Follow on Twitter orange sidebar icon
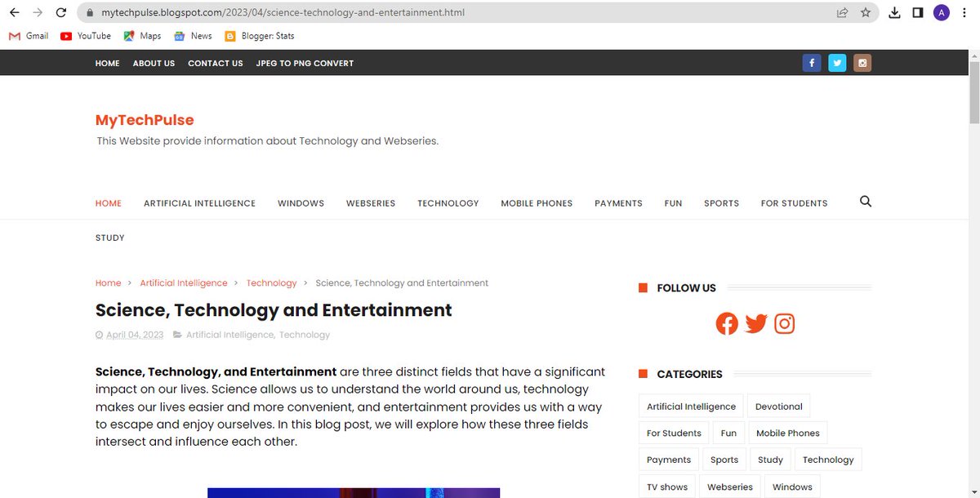The width and height of the screenshot is (980, 498). (756, 324)
